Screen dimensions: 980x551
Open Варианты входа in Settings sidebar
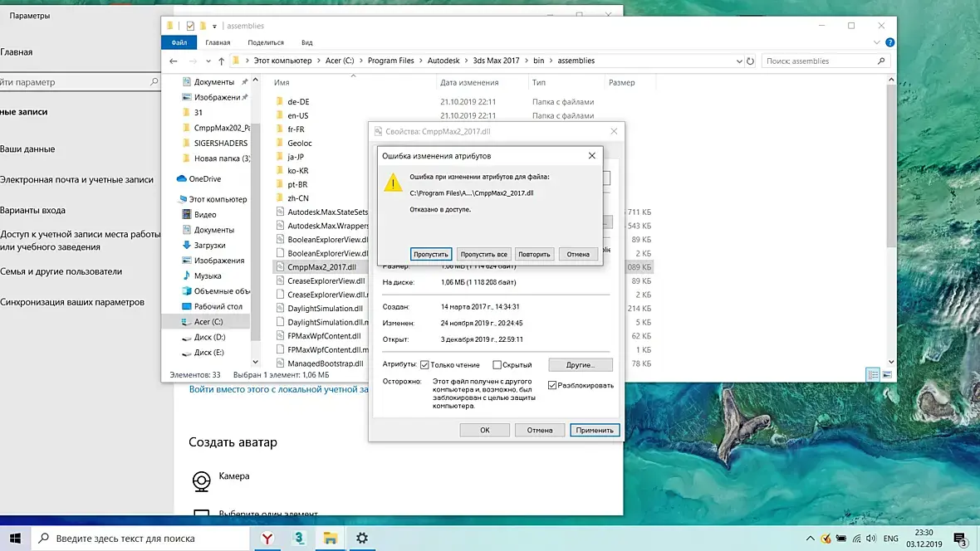click(x=32, y=211)
